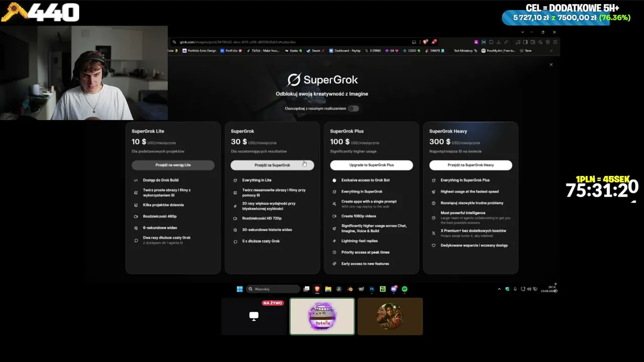Choose the SuperGrok Lite plan button
This screenshot has width=644, height=362.
(173, 165)
